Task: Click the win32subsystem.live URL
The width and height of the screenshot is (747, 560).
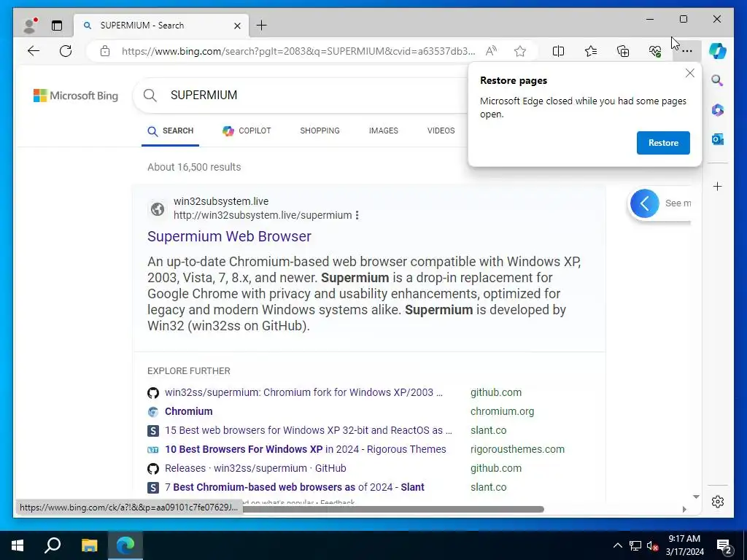Action: tap(263, 215)
